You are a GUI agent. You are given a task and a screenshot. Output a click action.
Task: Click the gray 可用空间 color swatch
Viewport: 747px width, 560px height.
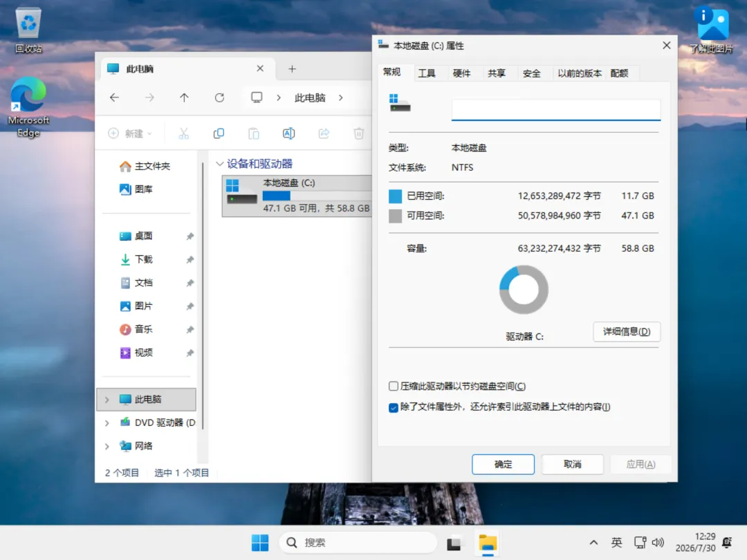395,216
